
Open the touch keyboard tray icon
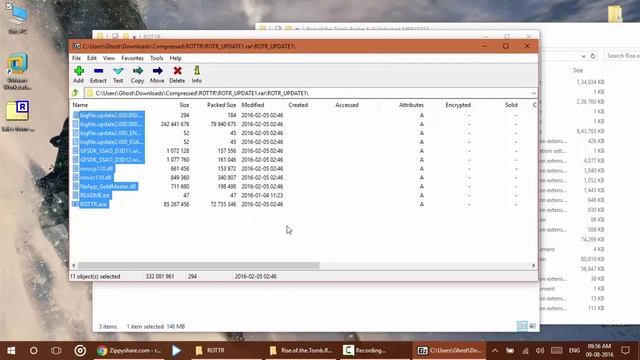[556, 350]
